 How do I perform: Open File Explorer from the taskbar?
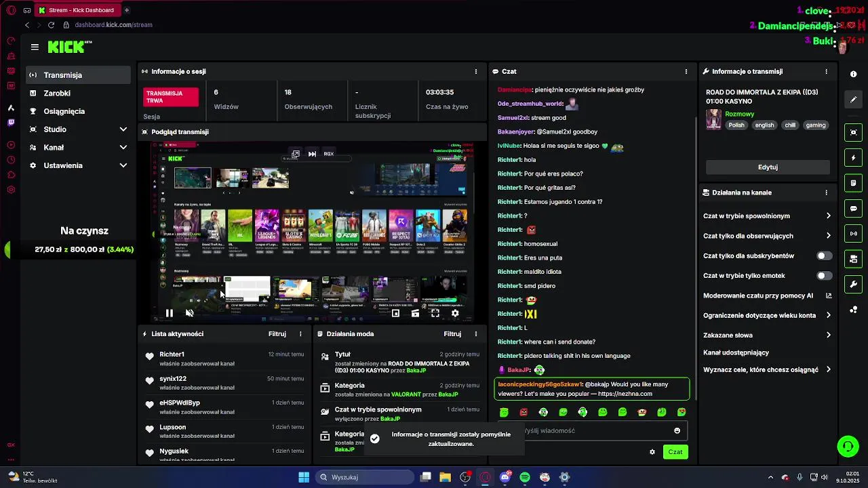[x=446, y=477]
